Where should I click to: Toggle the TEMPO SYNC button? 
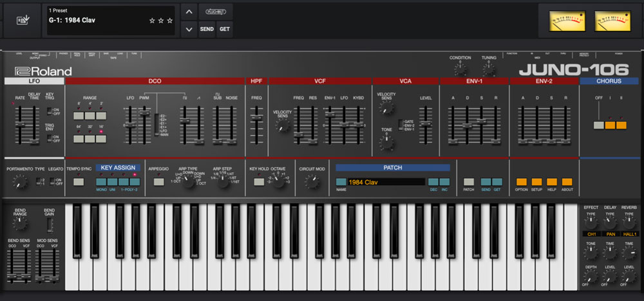point(79,182)
